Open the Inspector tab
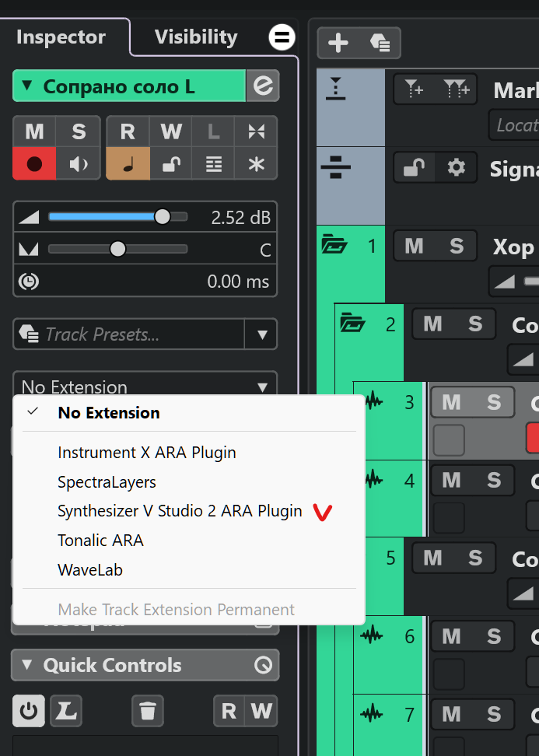The height and width of the screenshot is (756, 539). (61, 37)
